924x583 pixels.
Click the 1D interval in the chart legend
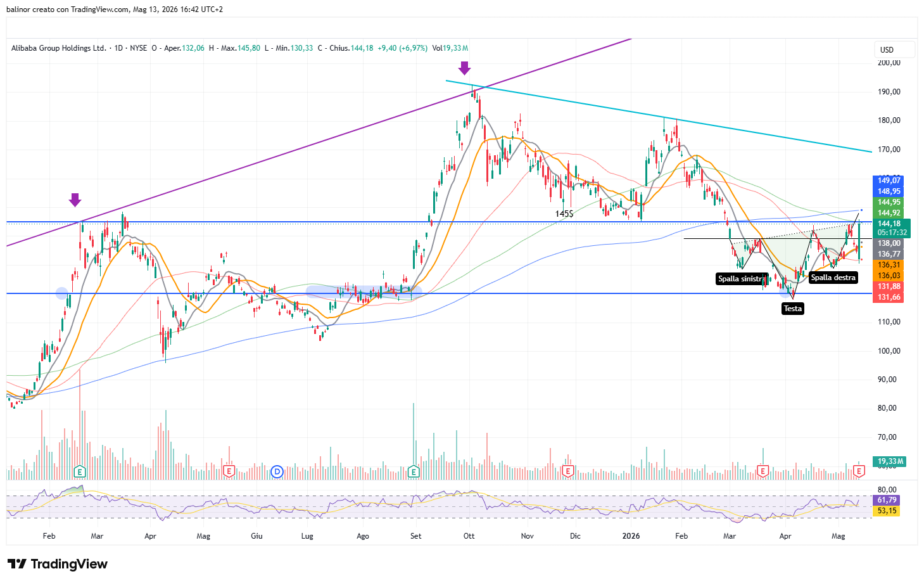[118, 48]
